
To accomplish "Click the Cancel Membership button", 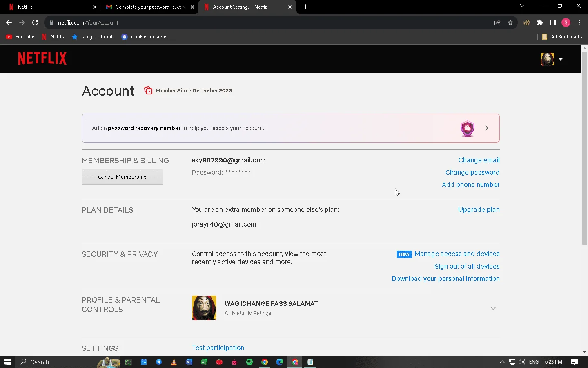I will [122, 177].
